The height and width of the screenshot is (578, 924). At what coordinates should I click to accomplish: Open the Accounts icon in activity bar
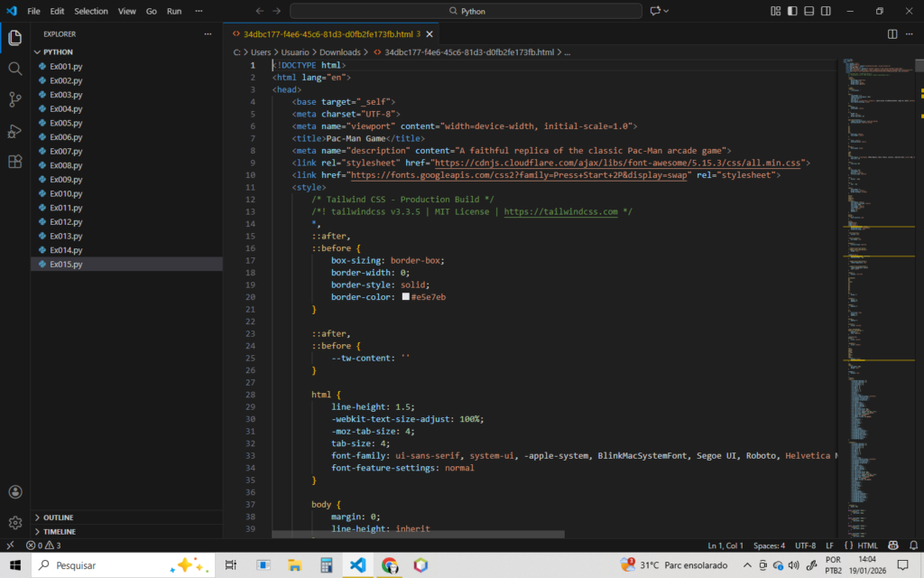15,492
